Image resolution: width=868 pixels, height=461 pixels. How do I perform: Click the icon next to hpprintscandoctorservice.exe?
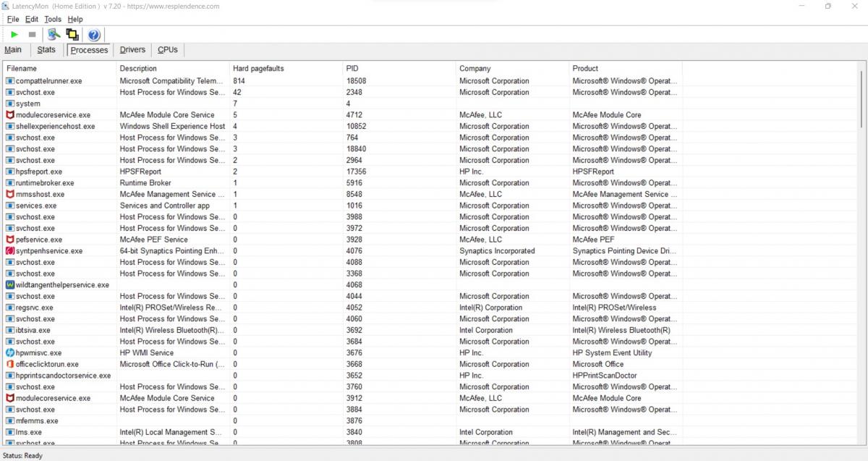tap(10, 376)
